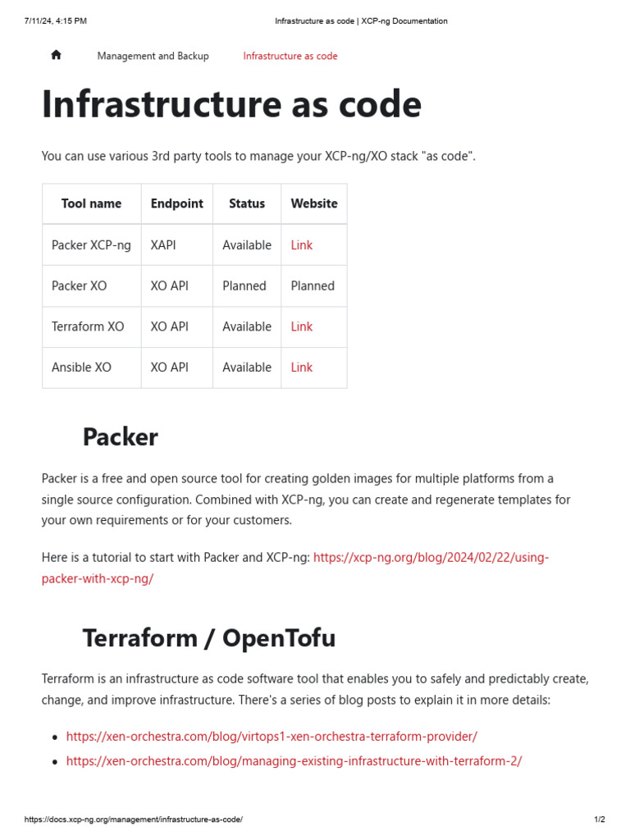
Task: Click the Endpoint column header
Action: pos(176,203)
